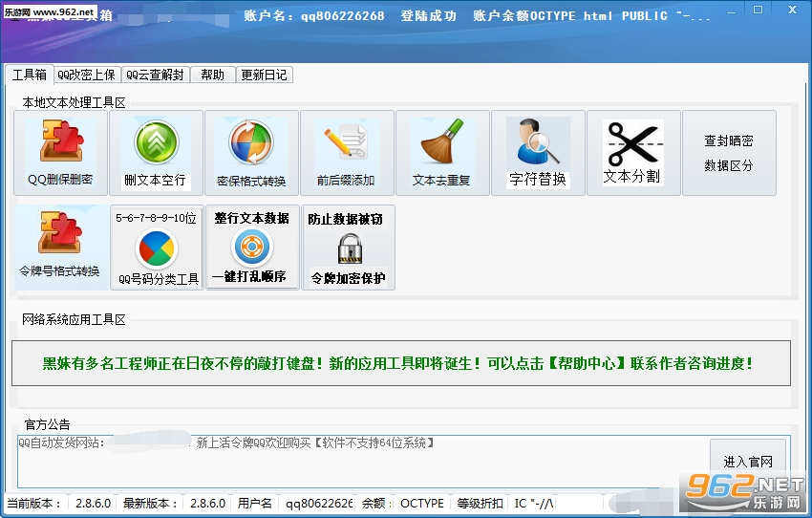
Task: Click the green 黑妹 announcement banner
Action: click(401, 363)
